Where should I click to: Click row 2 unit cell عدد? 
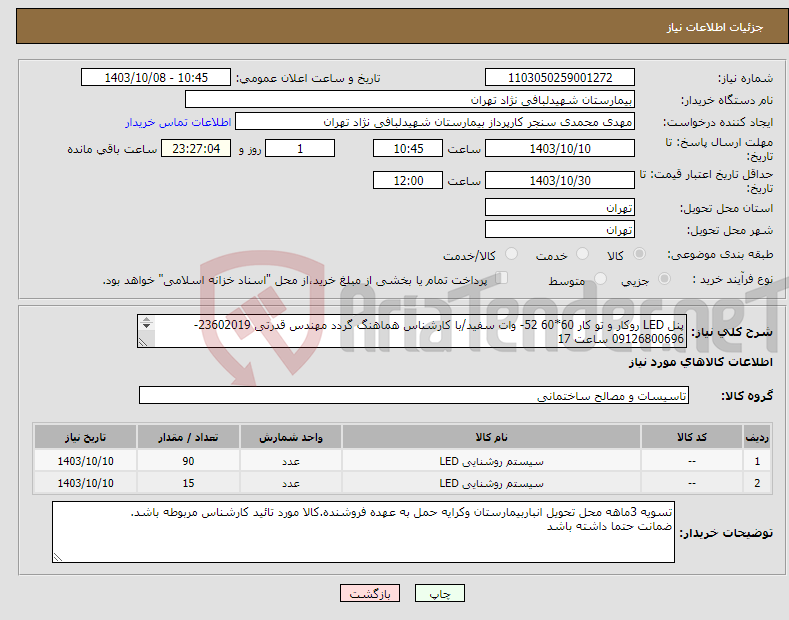click(x=291, y=483)
